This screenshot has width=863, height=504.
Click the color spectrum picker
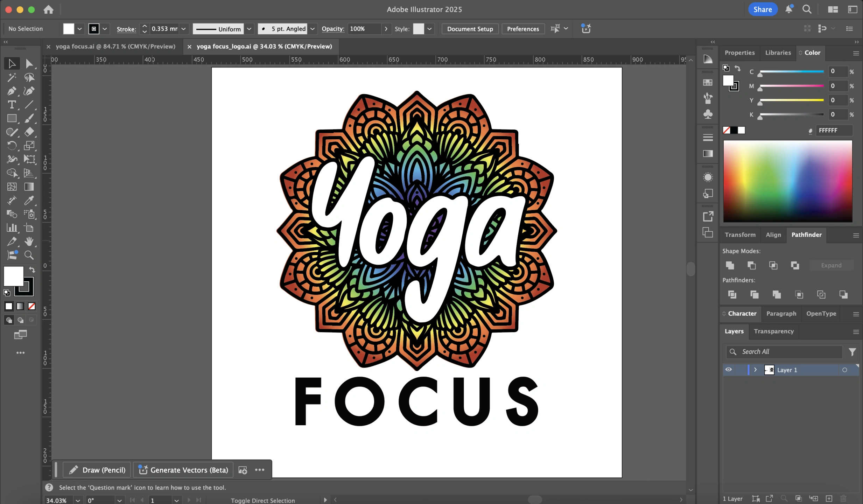[787, 181]
